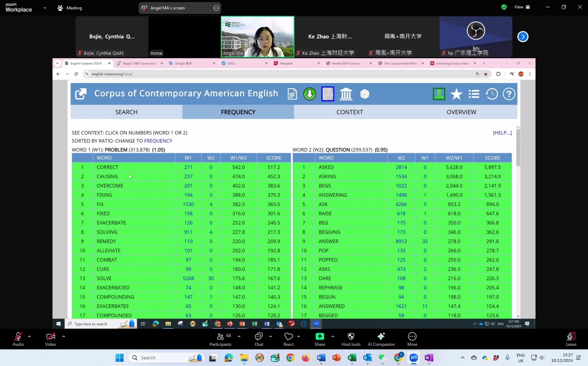
Task: Open Zoom Participants panel
Action: tap(220, 339)
